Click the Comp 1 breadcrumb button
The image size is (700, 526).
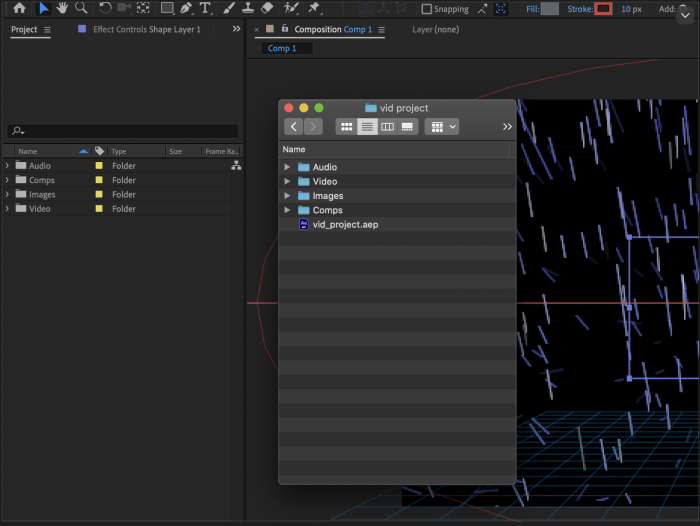(282, 48)
